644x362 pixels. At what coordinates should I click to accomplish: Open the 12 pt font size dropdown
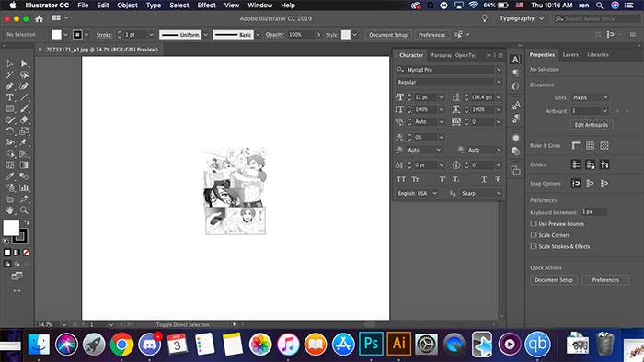[441, 97]
